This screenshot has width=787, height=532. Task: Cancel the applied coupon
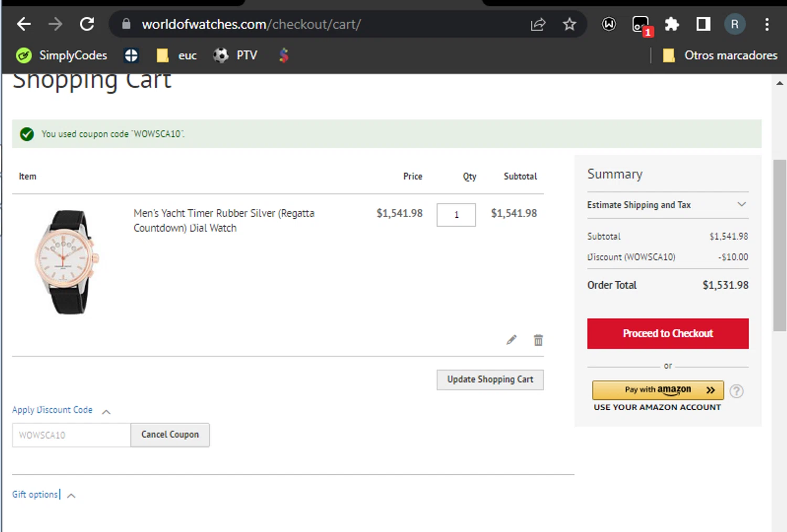coord(170,435)
